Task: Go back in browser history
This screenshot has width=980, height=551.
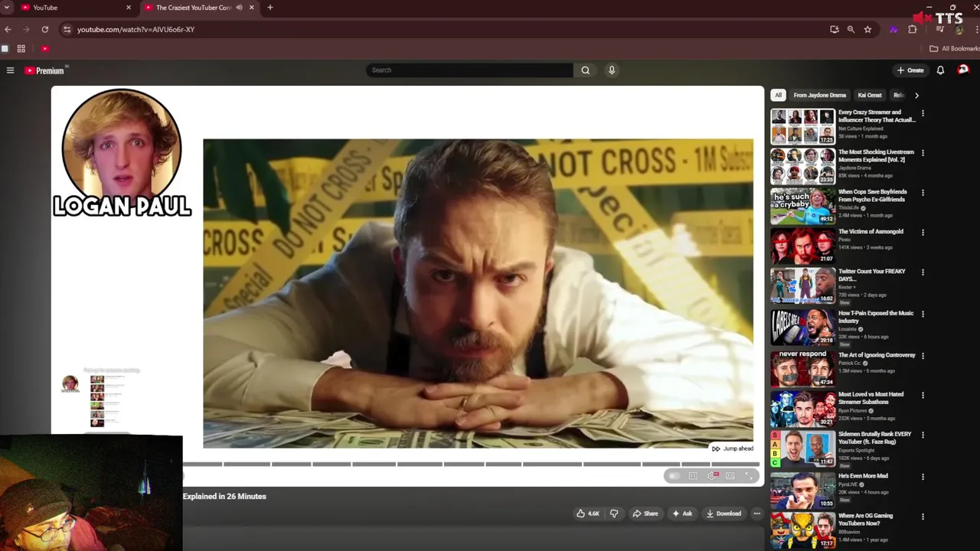Action: coord(8,29)
